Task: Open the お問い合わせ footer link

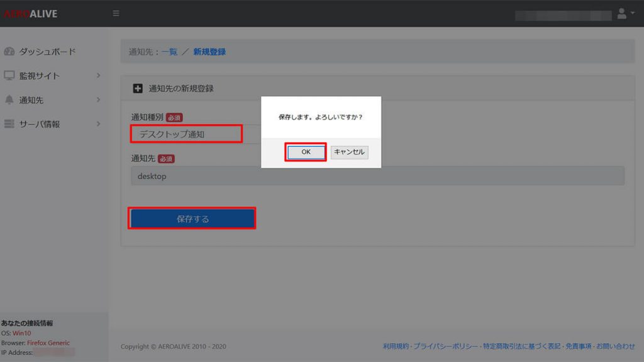Action: [x=615, y=346]
